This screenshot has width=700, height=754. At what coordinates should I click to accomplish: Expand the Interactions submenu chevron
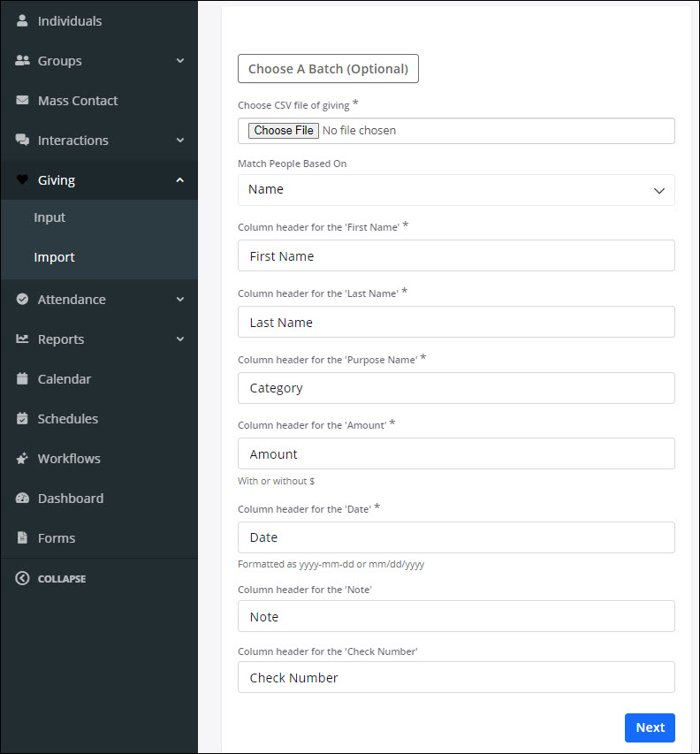tap(180, 141)
